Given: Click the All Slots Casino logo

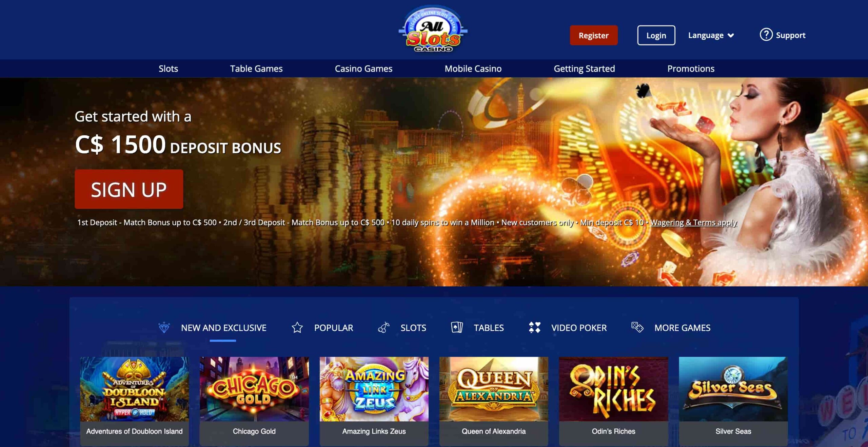Looking at the screenshot, I should point(433,29).
